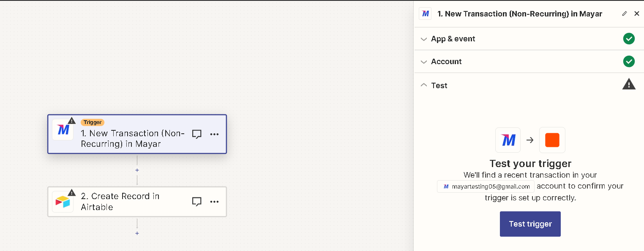The height and width of the screenshot is (251, 644).
Task: Open comment icon on New Transaction step
Action: (x=196, y=134)
